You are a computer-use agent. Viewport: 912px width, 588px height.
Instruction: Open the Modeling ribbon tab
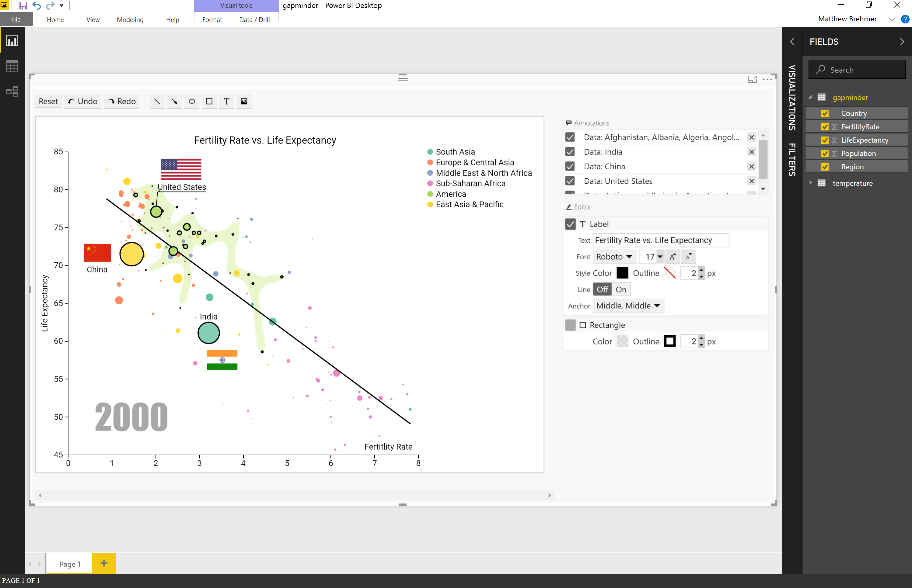130,19
